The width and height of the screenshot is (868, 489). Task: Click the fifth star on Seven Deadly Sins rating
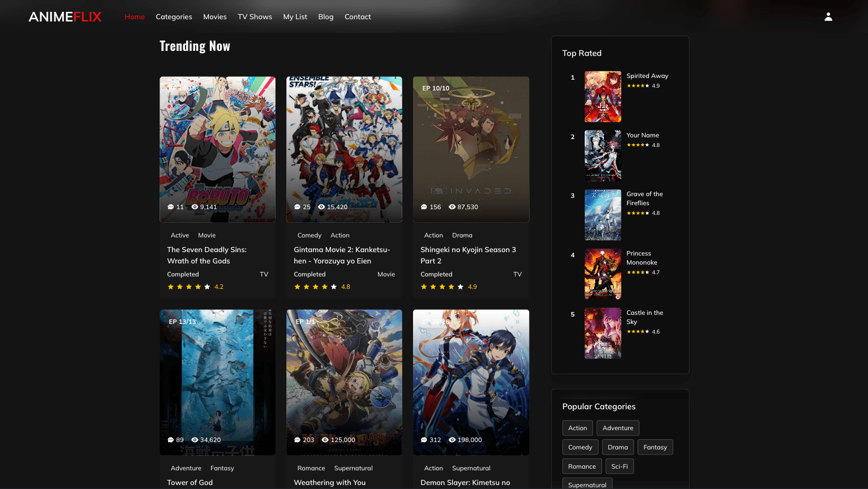207,287
